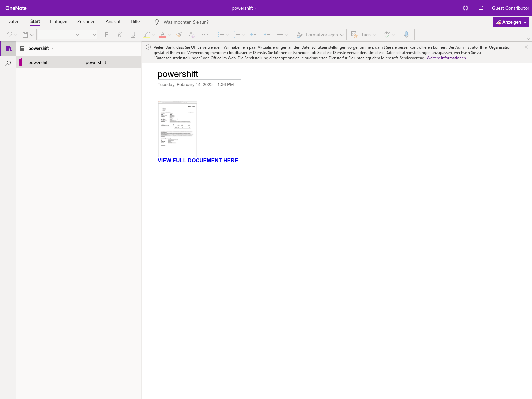
Task: Click the invoice document thumbnail image
Action: (x=177, y=129)
